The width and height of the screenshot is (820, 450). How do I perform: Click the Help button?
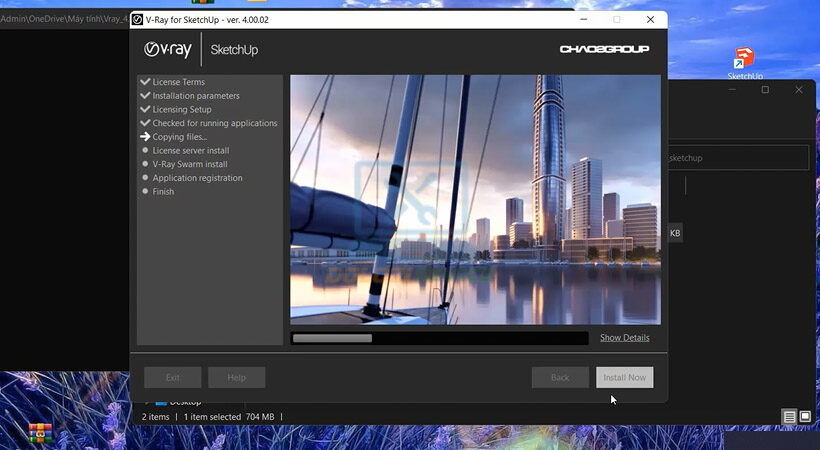[236, 377]
